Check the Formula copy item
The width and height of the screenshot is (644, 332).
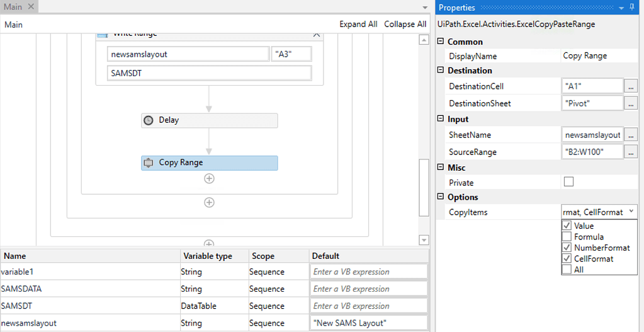pos(567,237)
